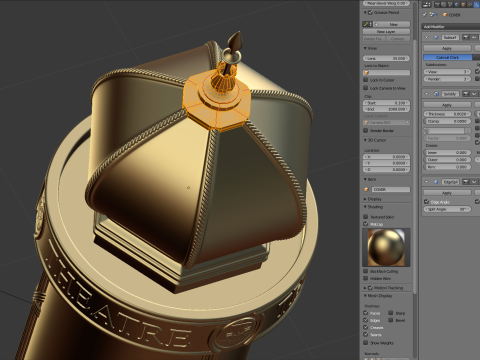Collapse the 3D Cursor panel

click(x=365, y=140)
